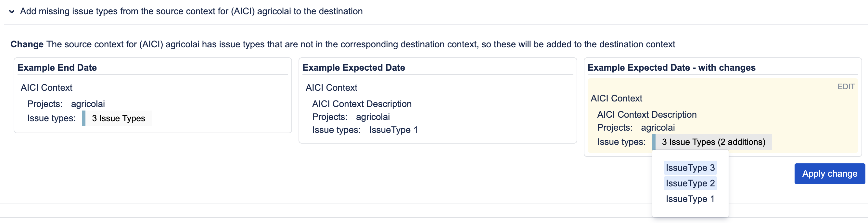
Task: Click agricolai project in the End Date card
Action: [x=88, y=104]
